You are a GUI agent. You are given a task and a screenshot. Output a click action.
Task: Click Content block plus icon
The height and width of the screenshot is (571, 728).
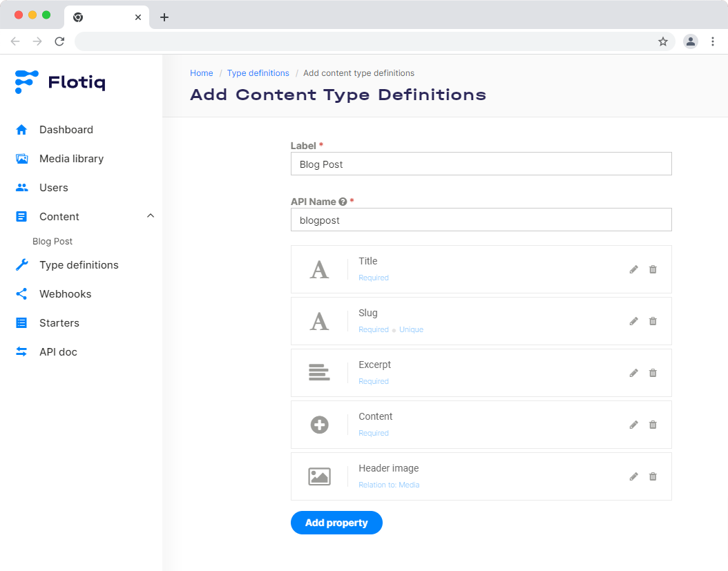coord(319,425)
